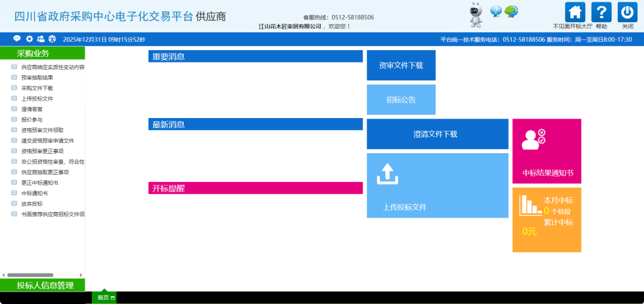Click the robot assistant mascot
644x304 pixels.
[x=475, y=15]
